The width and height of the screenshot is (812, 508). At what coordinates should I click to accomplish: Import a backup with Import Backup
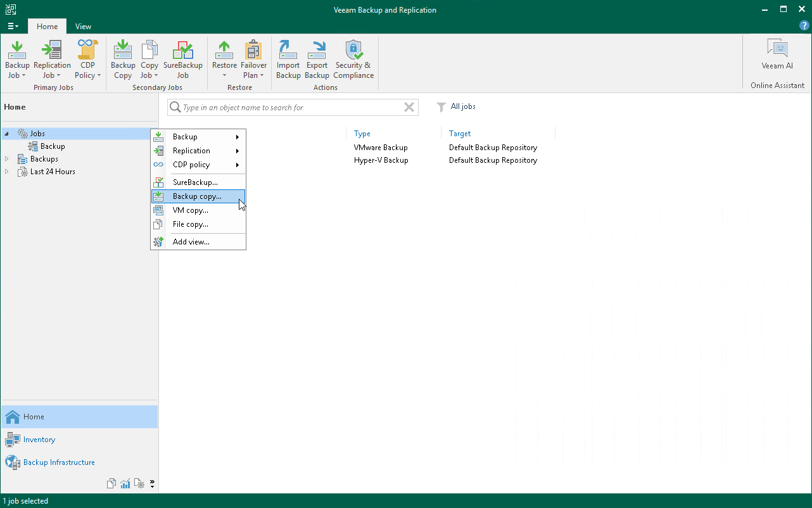pos(288,57)
